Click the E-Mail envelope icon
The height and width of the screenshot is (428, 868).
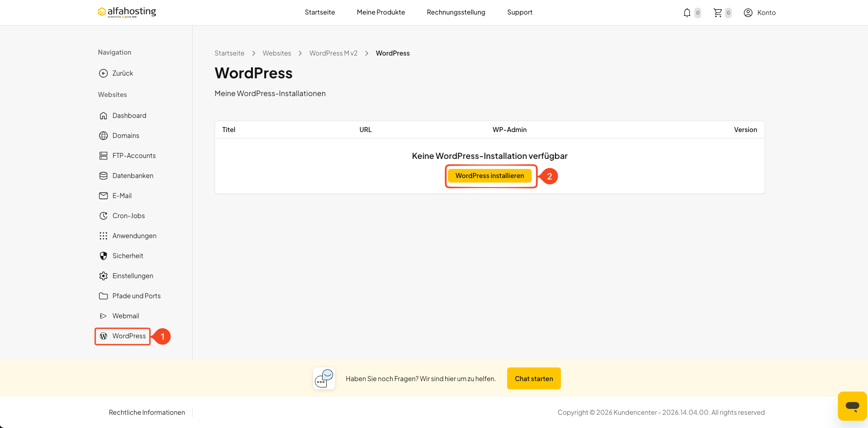[x=103, y=196]
